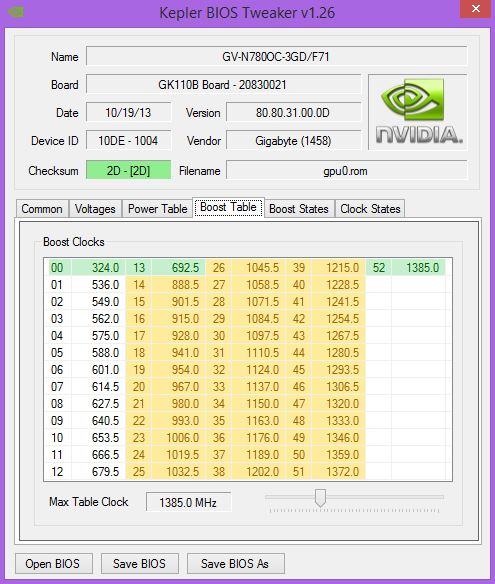Select boost clock entry 00 value 324.0

(x=98, y=267)
